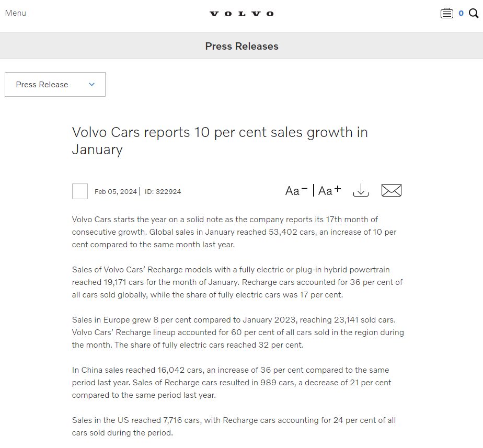Select the Press Releases header bar

pos(241,46)
